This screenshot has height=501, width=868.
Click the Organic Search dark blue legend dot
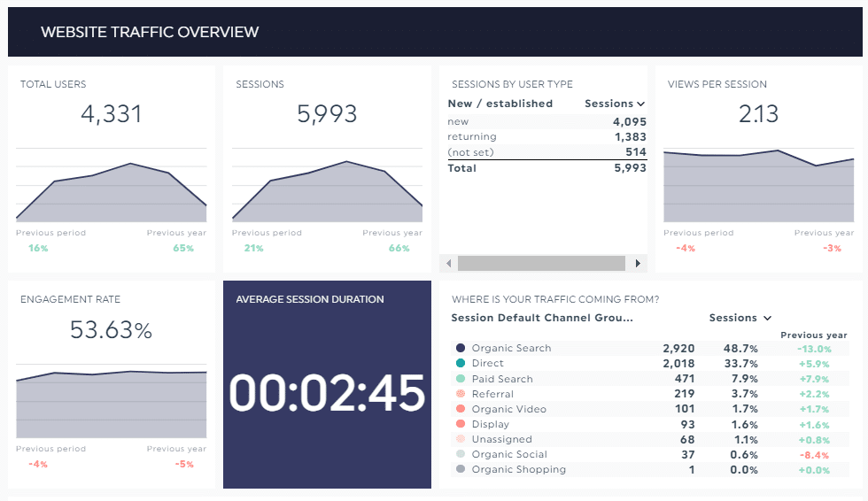click(460, 349)
